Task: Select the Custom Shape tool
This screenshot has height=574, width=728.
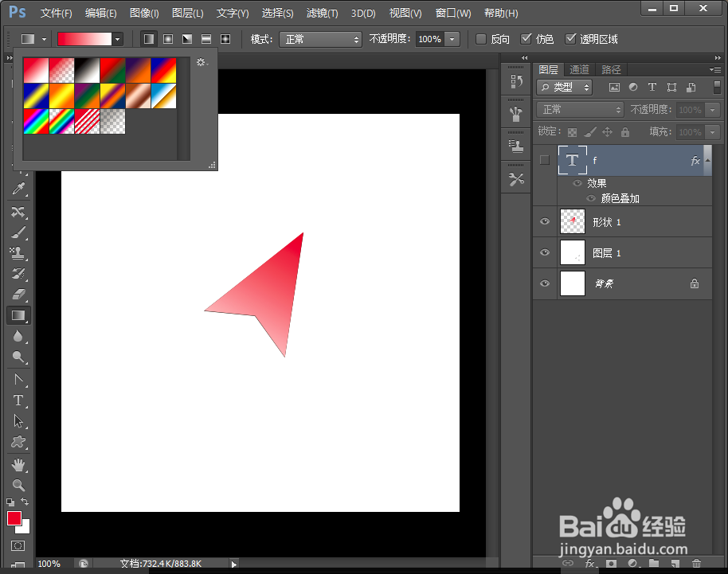Action: pyautogui.click(x=18, y=442)
